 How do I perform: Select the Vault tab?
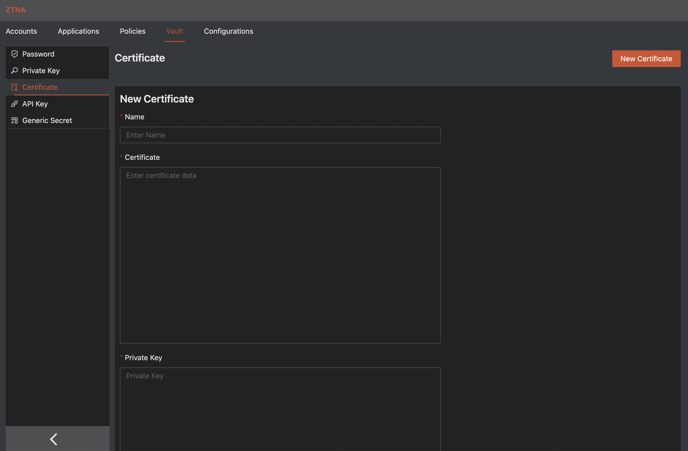pyautogui.click(x=174, y=31)
